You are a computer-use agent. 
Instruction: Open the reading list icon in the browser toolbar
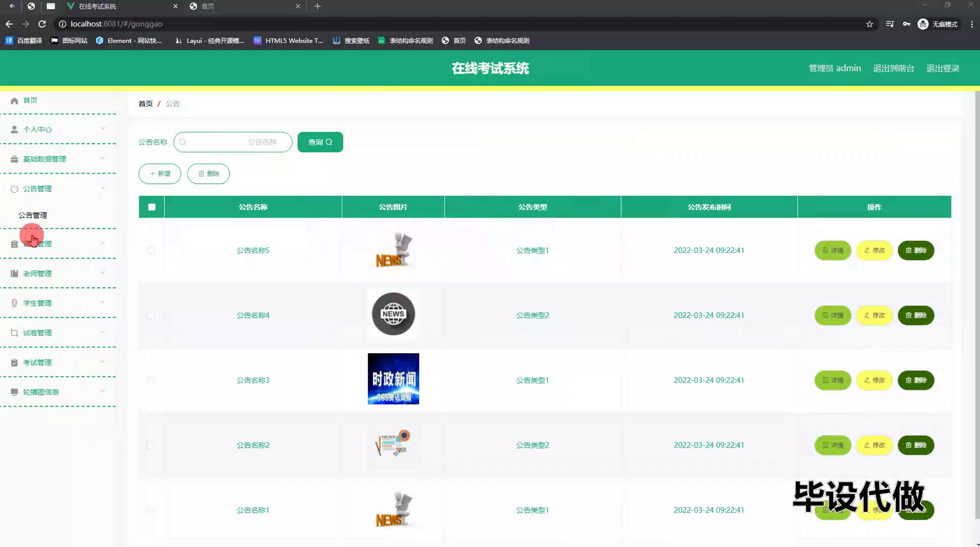pos(890,24)
